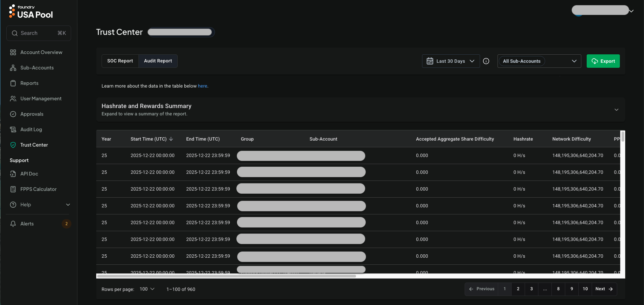Expand the Hashrate and Rewards Summary
644x305 pixels.
pos(616,110)
